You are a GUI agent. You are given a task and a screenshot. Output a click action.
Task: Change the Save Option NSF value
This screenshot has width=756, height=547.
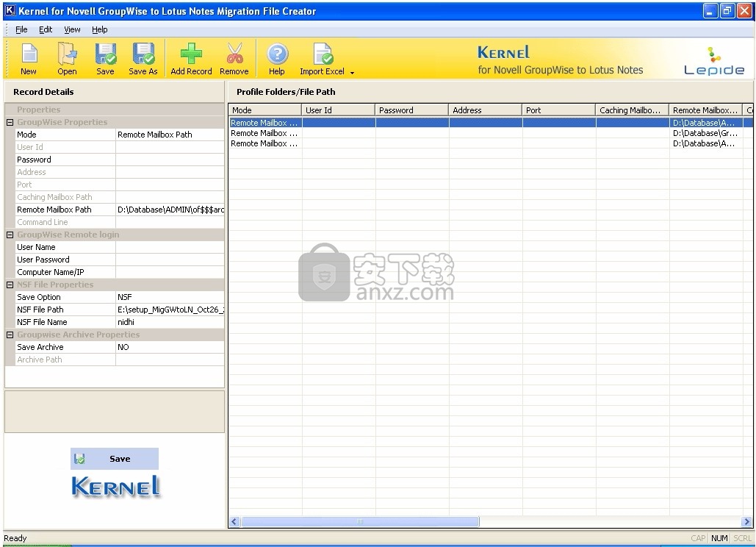pos(170,297)
